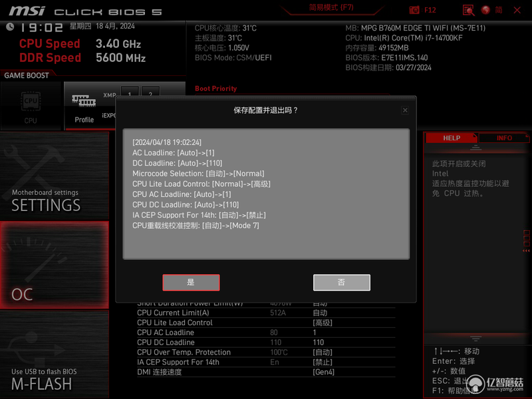
Task: Close the save configuration dialog
Action: tap(405, 110)
